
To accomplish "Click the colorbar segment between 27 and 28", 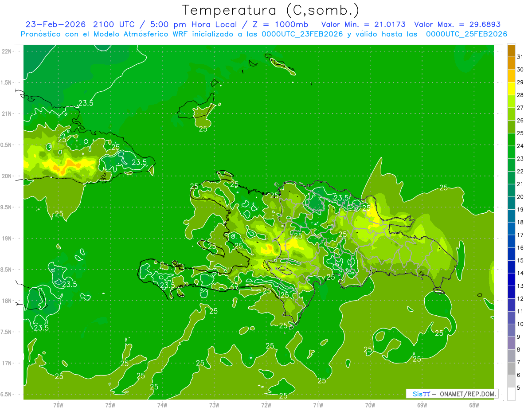I will click(511, 101).
